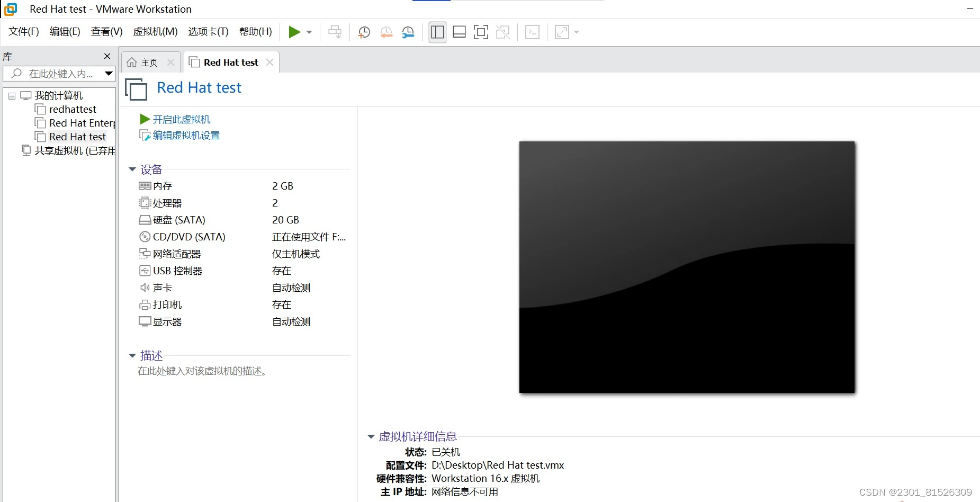This screenshot has height=502, width=980.
Task: Revert to snapshot using the clock-arrow icon
Action: click(386, 32)
